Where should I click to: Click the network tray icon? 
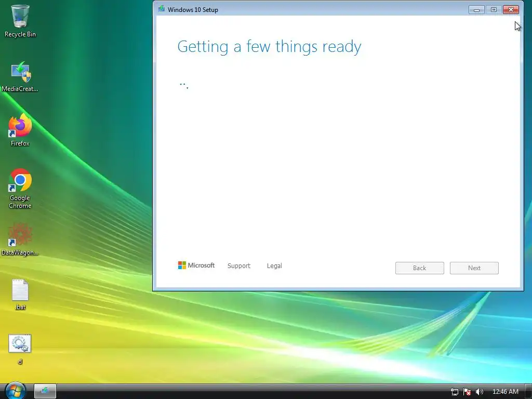point(454,392)
